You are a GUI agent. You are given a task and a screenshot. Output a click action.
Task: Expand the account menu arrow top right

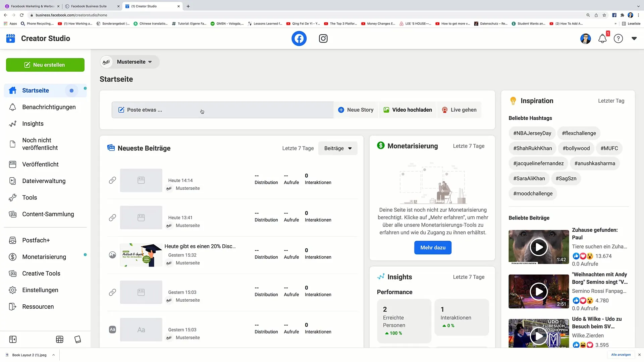[634, 39]
